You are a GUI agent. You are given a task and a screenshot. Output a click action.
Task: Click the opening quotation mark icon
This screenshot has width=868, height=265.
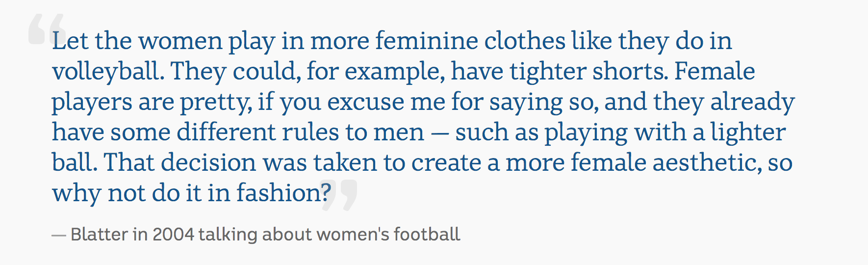47,29
